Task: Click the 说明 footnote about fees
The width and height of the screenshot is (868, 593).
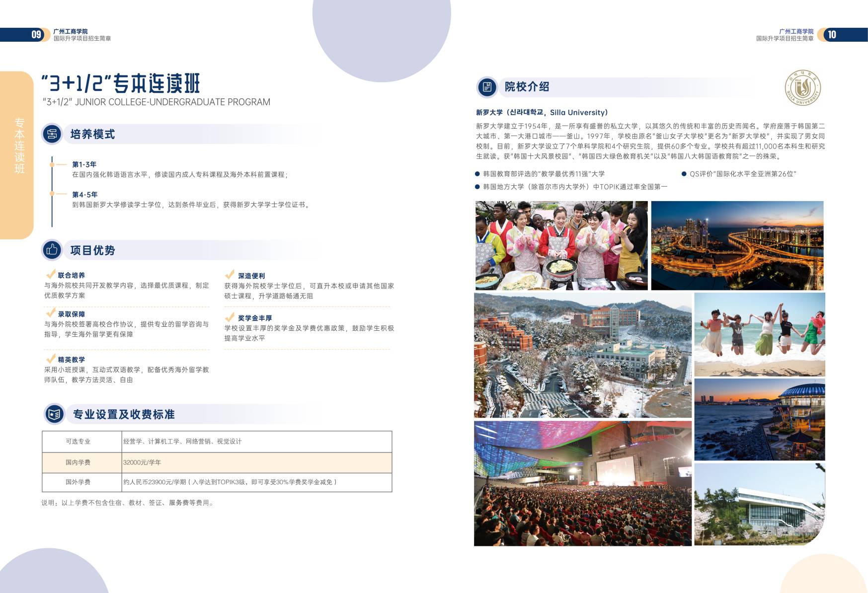Action: pyautogui.click(x=128, y=503)
